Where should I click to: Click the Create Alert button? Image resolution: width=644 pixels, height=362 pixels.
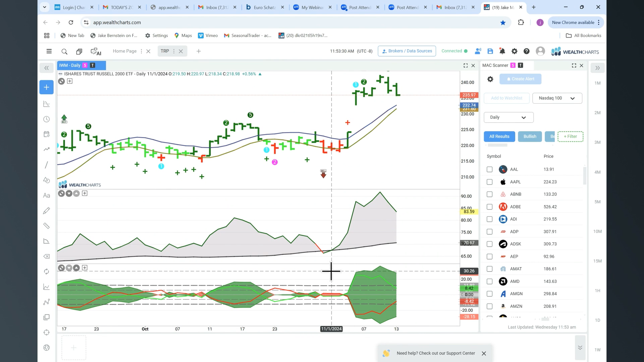[x=520, y=79]
